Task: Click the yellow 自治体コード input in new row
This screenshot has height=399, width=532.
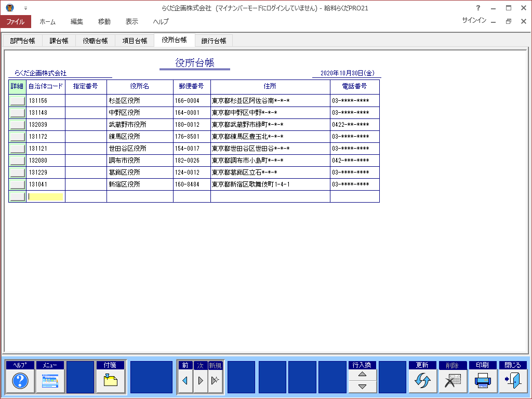Action: [46, 196]
